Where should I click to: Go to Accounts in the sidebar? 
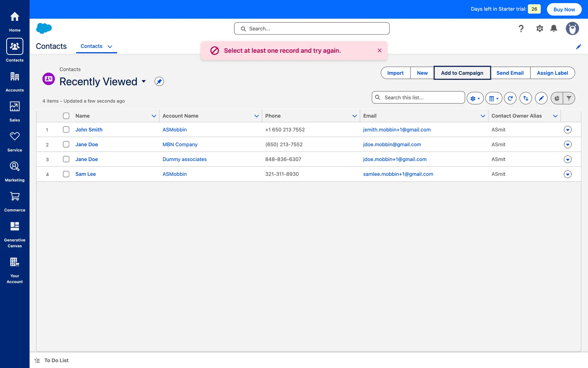15,81
